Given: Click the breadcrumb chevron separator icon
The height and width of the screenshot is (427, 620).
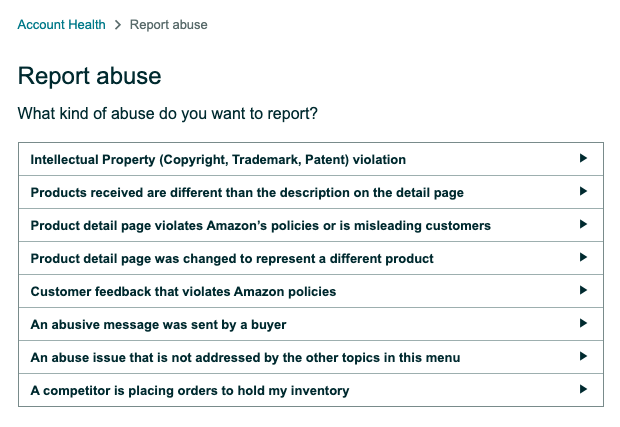Looking at the screenshot, I should (118, 25).
